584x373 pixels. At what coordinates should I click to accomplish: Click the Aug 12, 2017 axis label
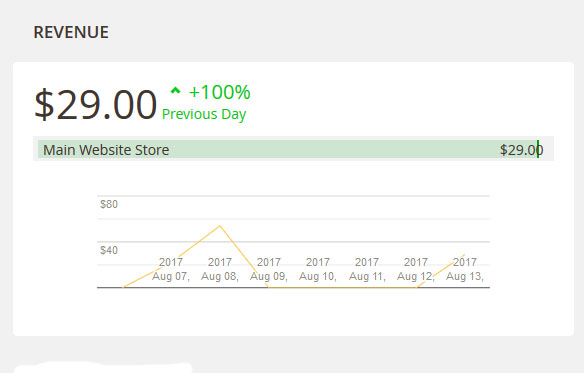coord(416,269)
